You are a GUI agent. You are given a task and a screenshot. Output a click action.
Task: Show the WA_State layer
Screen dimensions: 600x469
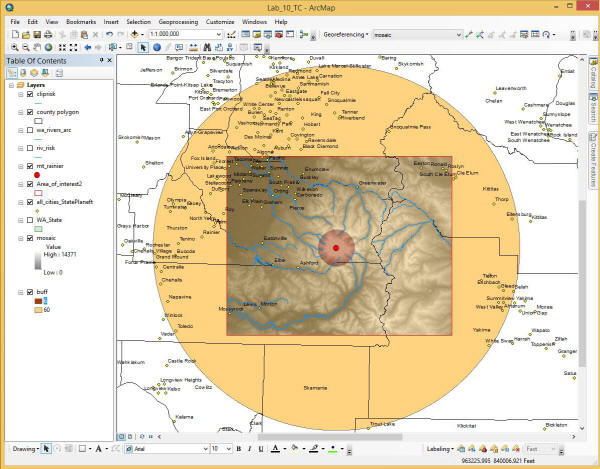[x=30, y=220]
